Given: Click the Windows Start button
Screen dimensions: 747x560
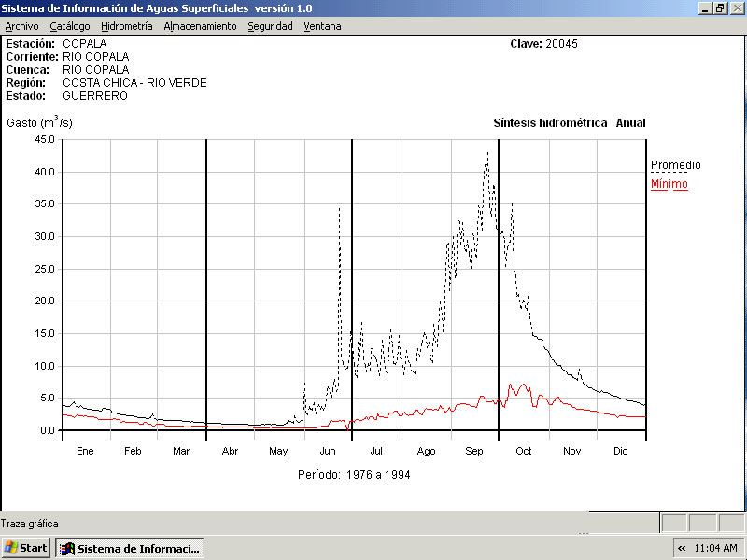Looking at the screenshot, I should (x=26, y=548).
